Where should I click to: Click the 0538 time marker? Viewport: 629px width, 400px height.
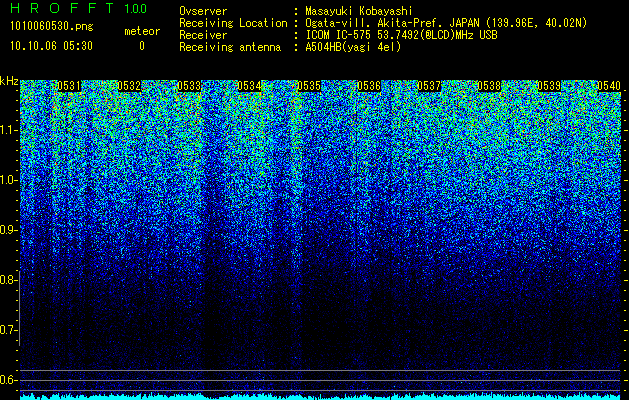[x=489, y=86]
